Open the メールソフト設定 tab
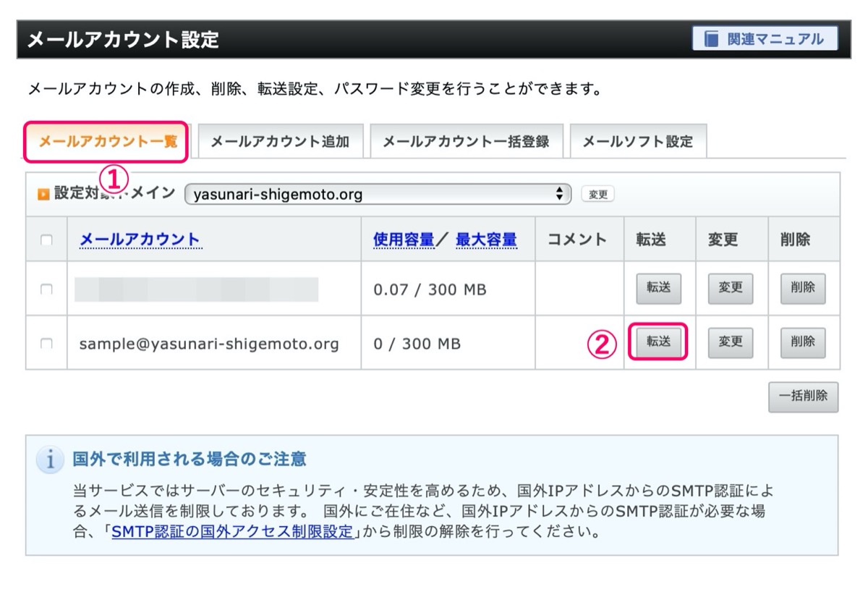This screenshot has height=592, width=868. (x=638, y=142)
